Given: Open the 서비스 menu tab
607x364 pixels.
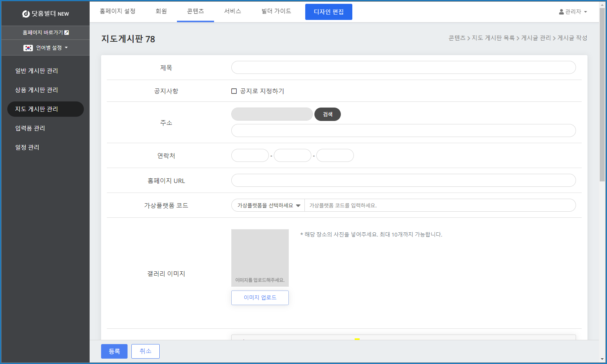Looking at the screenshot, I should [x=232, y=11].
